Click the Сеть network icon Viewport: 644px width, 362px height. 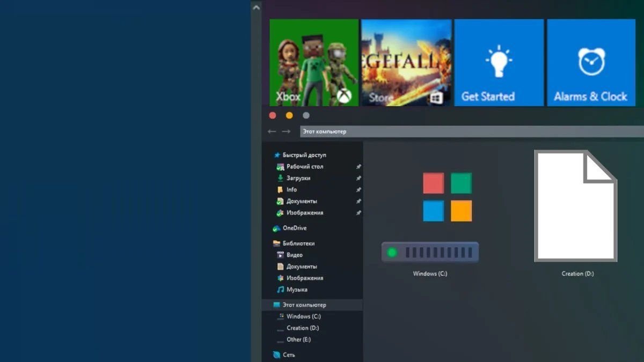coord(276,355)
